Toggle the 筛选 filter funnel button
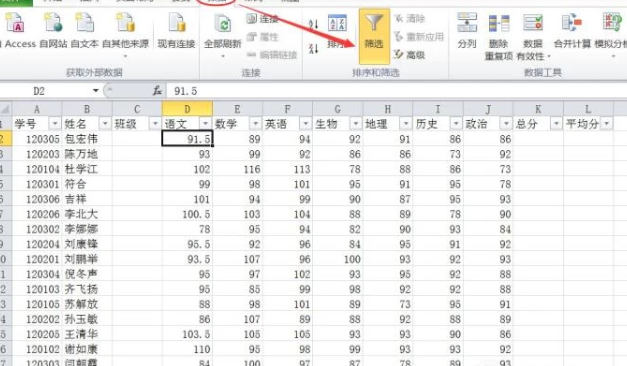The image size is (627, 366). [374, 36]
